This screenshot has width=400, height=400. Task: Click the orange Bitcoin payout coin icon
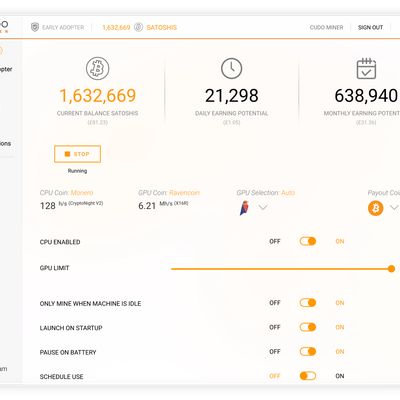[375, 208]
